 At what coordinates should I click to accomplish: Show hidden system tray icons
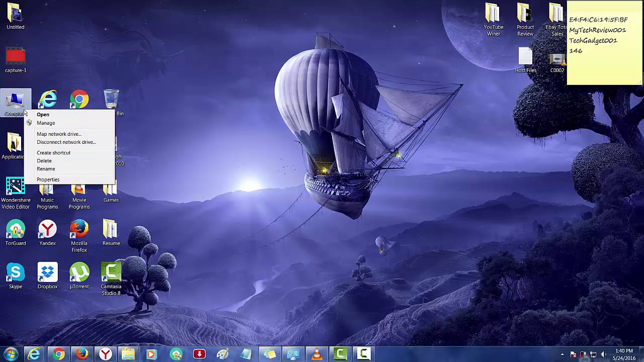[562, 354]
